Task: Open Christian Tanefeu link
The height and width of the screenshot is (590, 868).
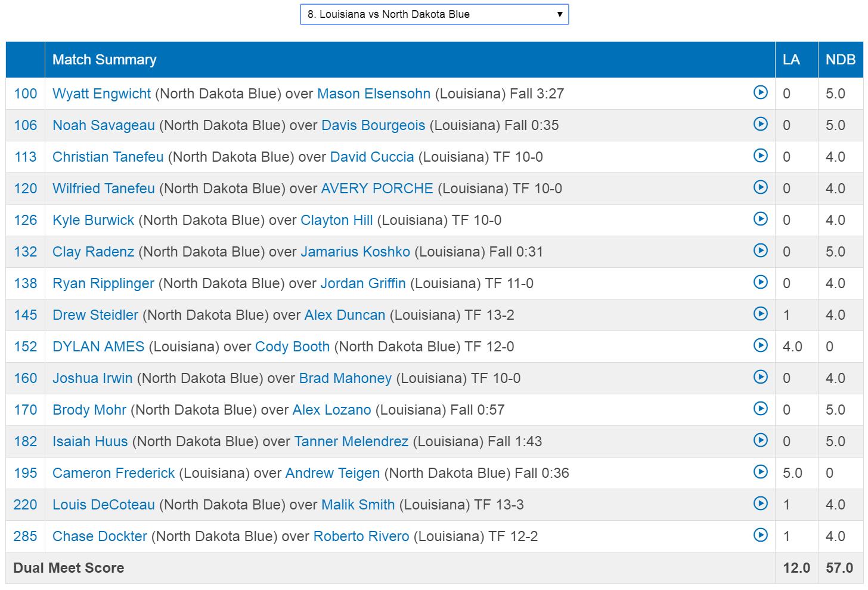Action: click(108, 157)
